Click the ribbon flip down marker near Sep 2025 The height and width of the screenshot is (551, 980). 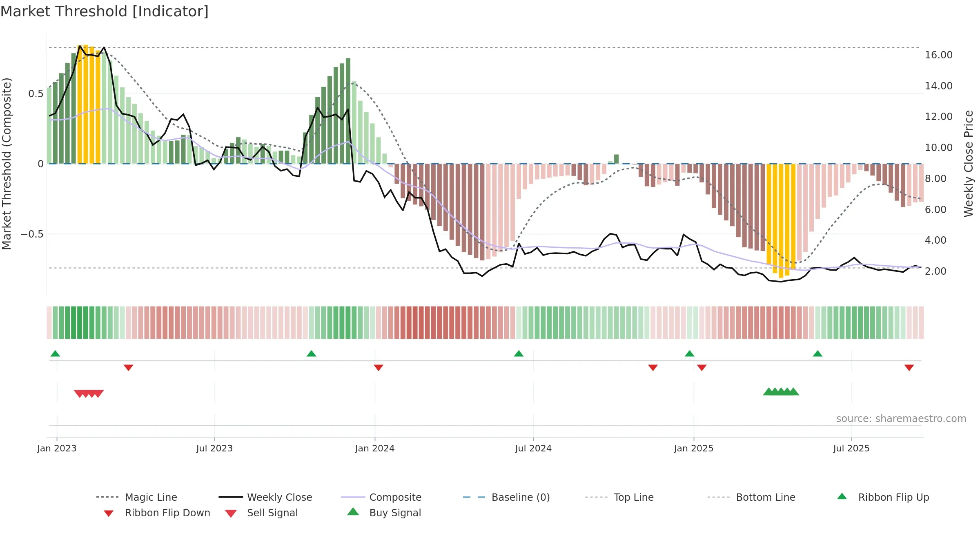coord(909,368)
